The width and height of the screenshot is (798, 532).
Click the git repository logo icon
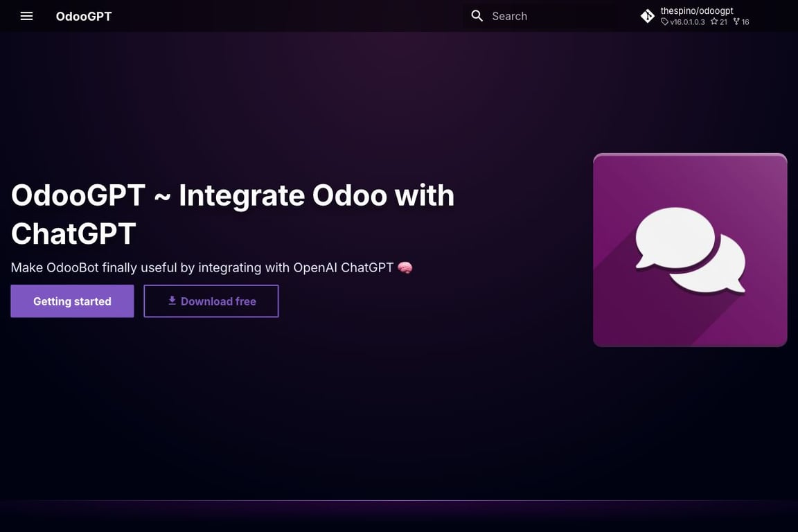click(648, 17)
